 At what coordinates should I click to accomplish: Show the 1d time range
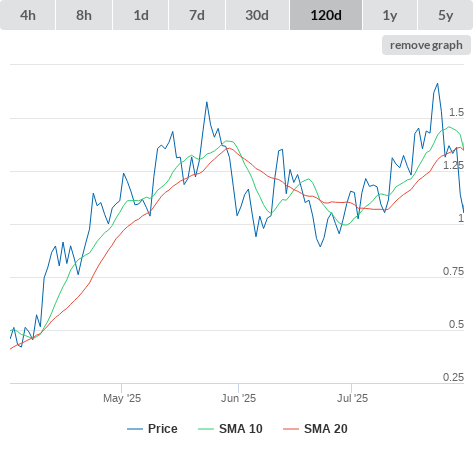(141, 15)
